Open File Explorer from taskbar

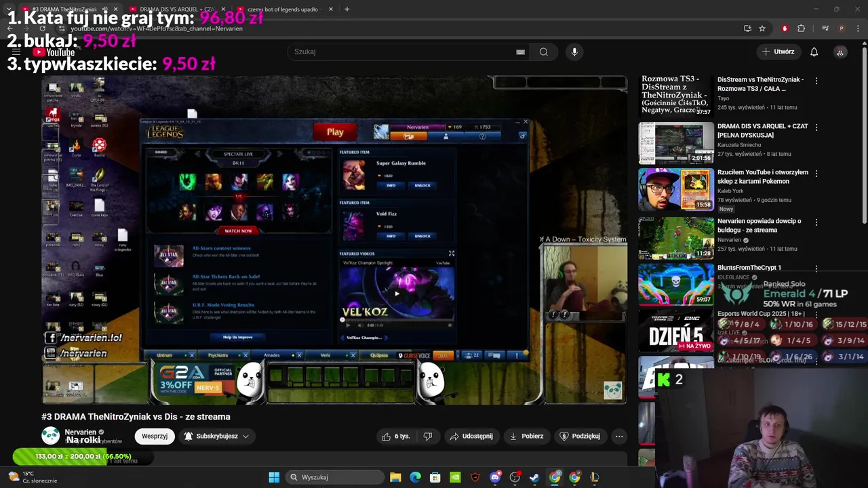coord(395,477)
